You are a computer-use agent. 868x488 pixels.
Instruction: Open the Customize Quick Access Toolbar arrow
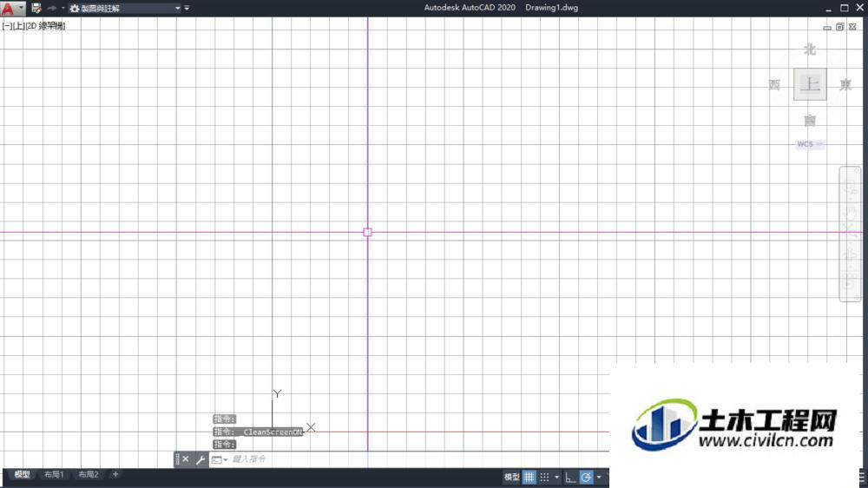187,9
